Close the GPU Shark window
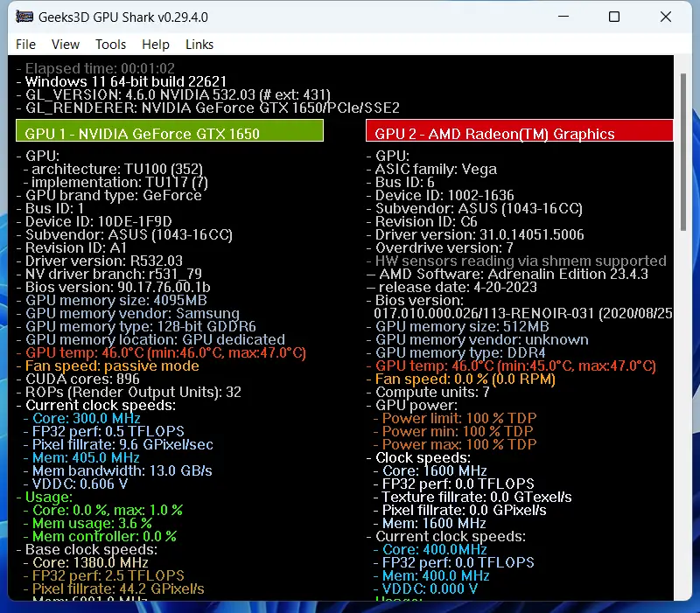This screenshot has width=700, height=613. [666, 17]
